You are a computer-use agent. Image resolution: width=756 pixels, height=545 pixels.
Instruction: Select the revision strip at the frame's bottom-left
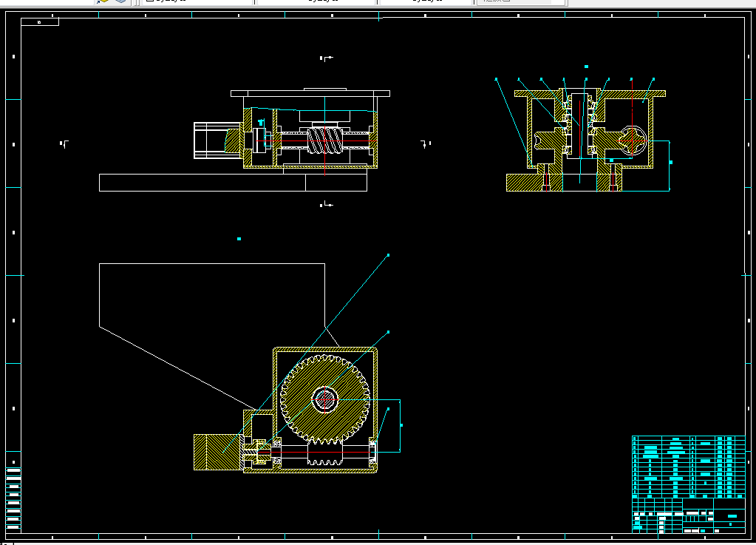click(x=13, y=499)
